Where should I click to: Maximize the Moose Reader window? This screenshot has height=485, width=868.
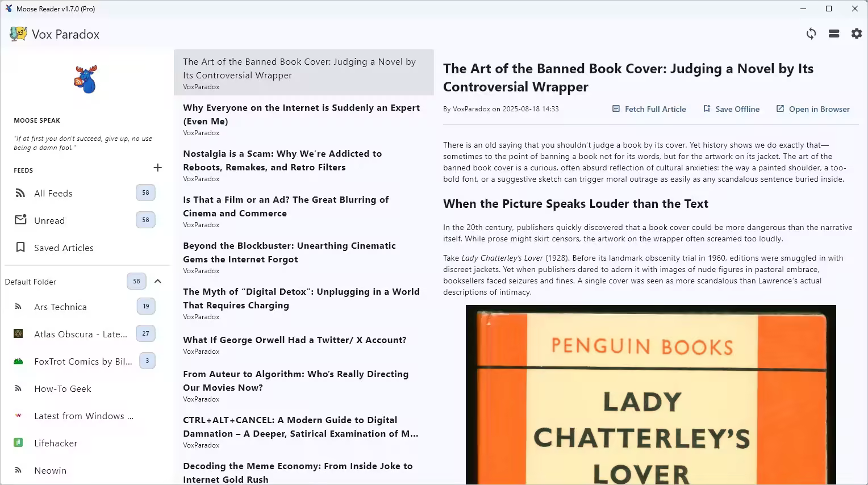tap(829, 9)
